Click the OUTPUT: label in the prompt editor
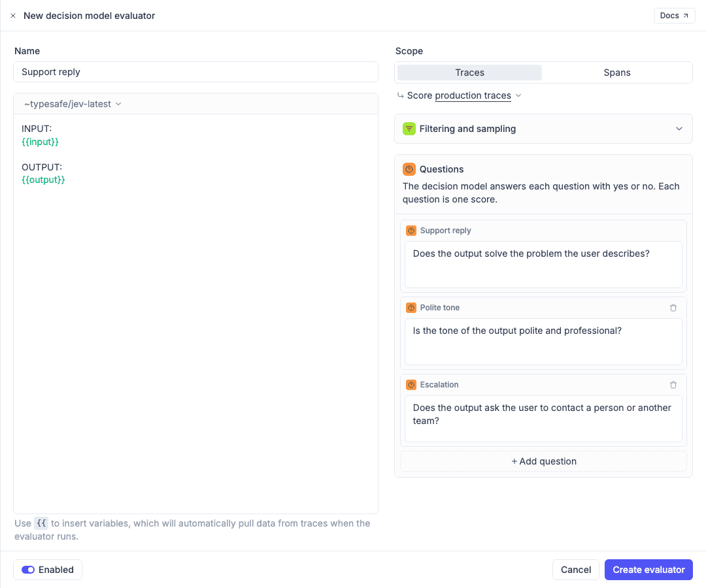This screenshot has width=706, height=588. point(42,167)
